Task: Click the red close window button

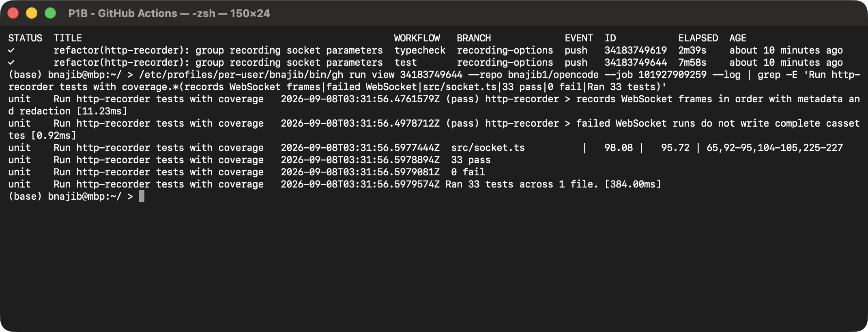Action: pos(13,13)
